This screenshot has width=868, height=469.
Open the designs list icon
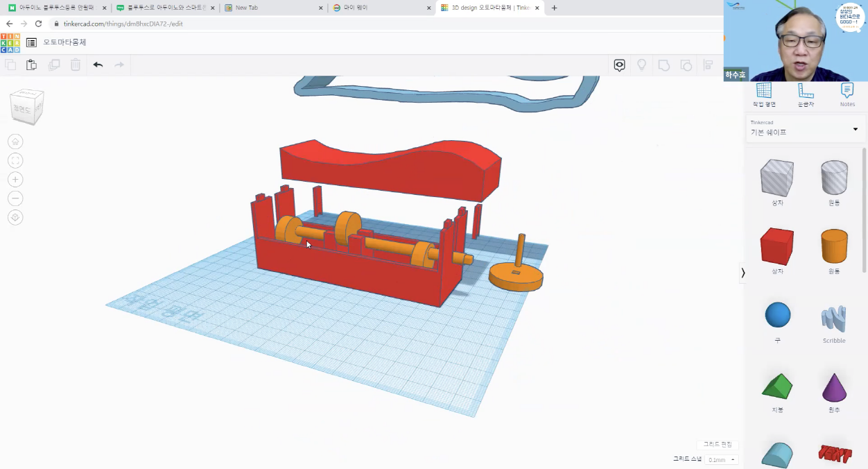coord(32,42)
